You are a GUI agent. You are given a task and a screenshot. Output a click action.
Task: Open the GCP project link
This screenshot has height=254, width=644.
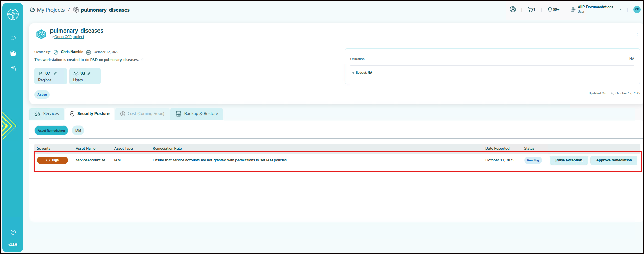69,37
